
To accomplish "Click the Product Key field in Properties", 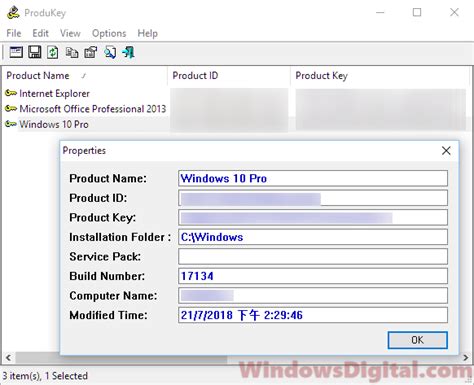I will (313, 217).
